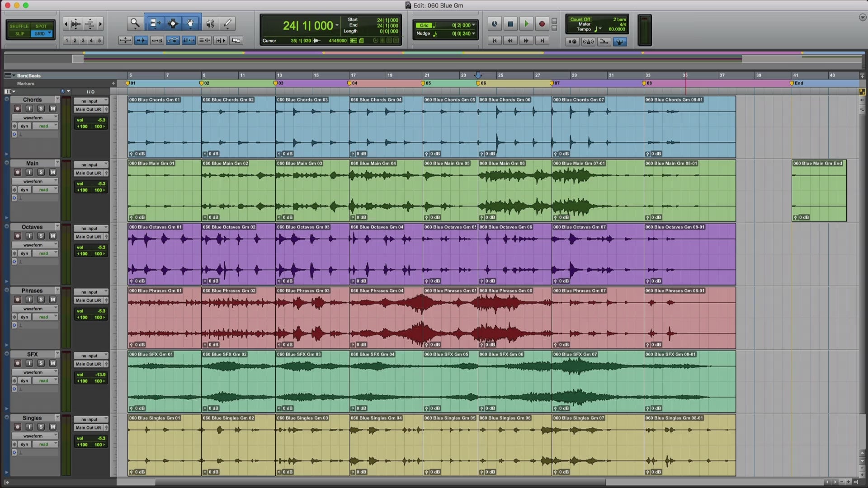
Task: Click Return to Zero transport button
Action: 495,41
